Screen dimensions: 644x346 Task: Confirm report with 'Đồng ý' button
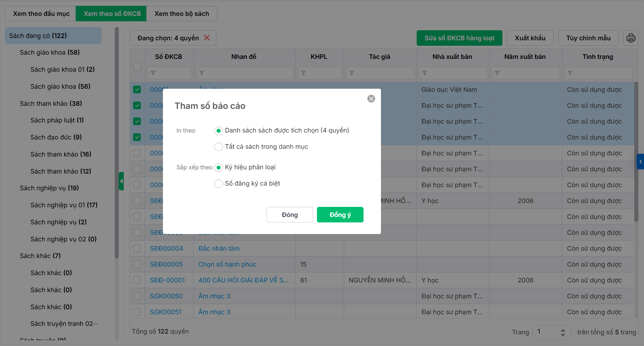tap(340, 215)
